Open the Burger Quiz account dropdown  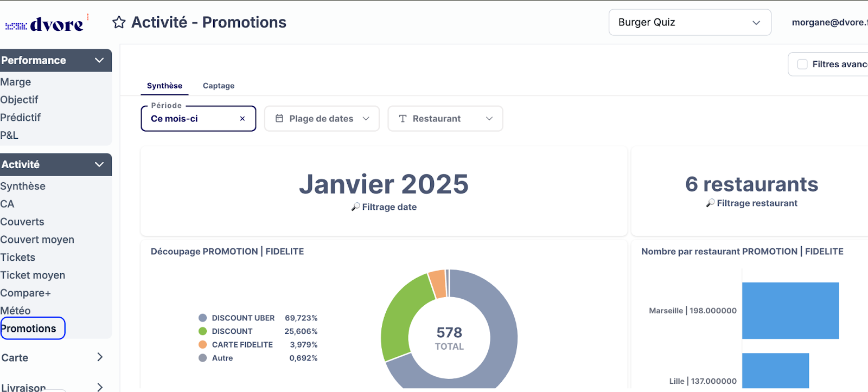(690, 22)
